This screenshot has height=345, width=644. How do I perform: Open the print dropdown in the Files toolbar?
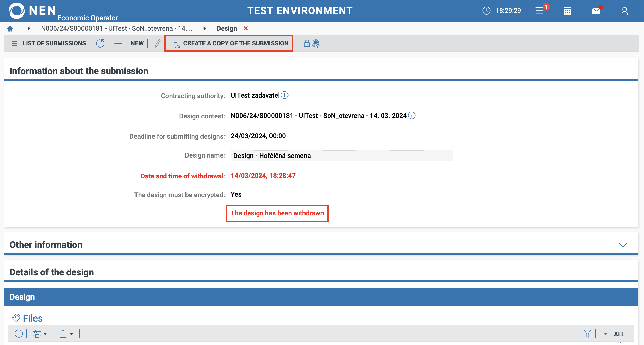coord(40,334)
